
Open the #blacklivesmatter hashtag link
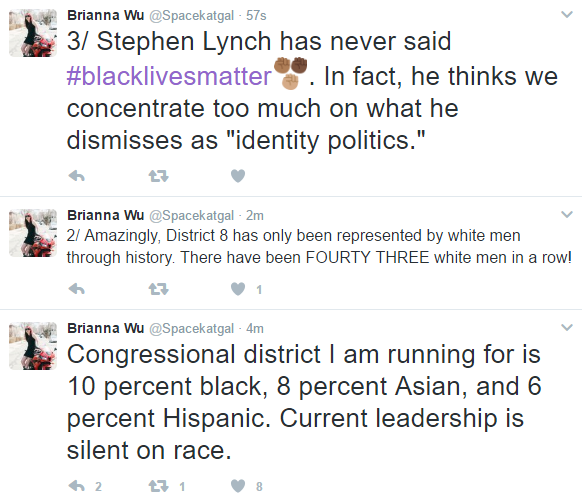(169, 76)
